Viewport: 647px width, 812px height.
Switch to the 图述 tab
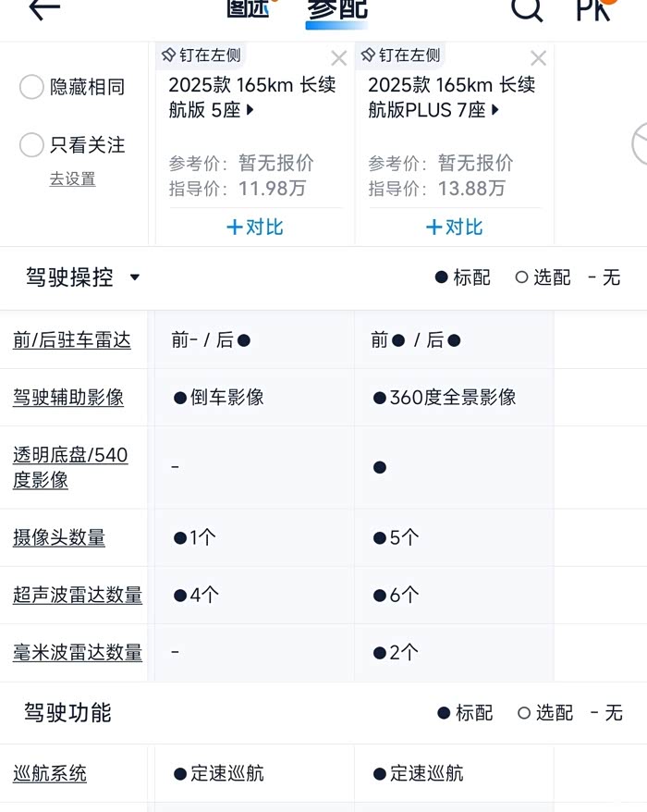pyautogui.click(x=248, y=9)
